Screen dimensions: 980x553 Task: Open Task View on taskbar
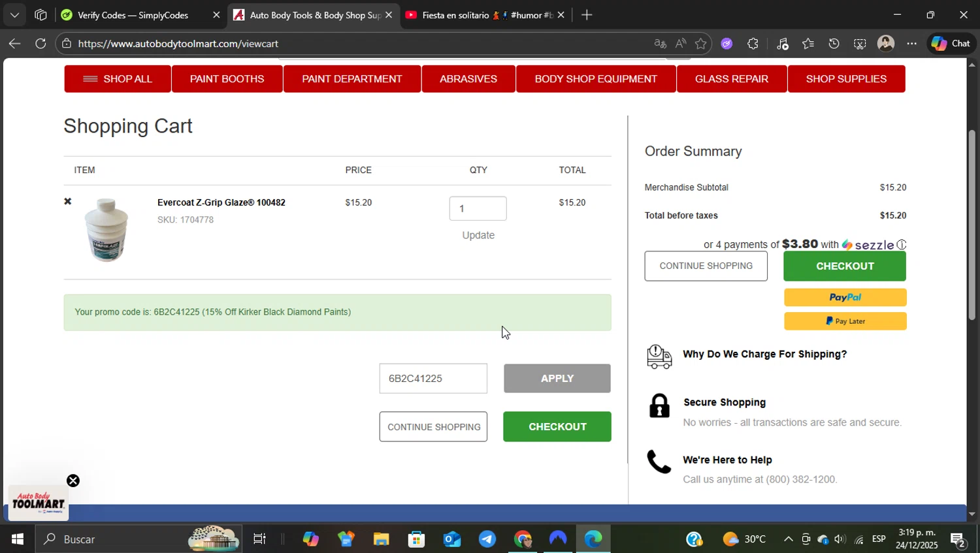point(259,539)
